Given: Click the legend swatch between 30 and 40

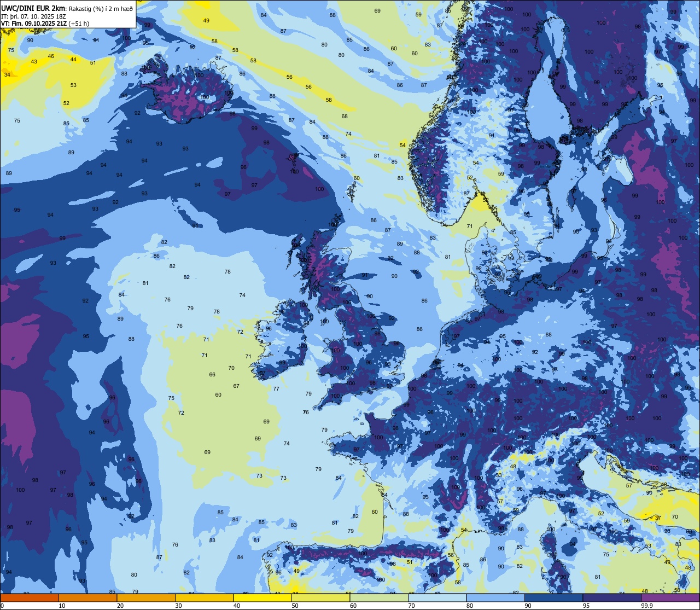Looking at the screenshot, I should 204,598.
